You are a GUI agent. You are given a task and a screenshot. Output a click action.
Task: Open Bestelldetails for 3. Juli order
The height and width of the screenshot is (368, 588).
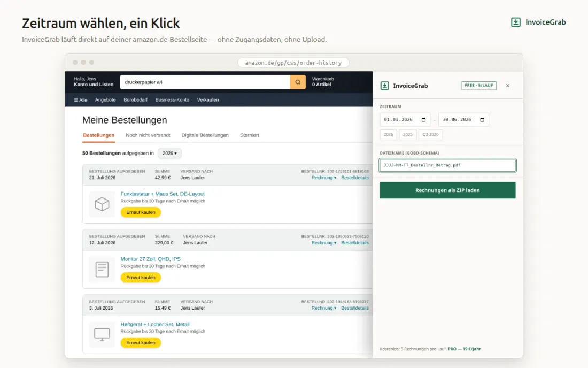(x=355, y=308)
